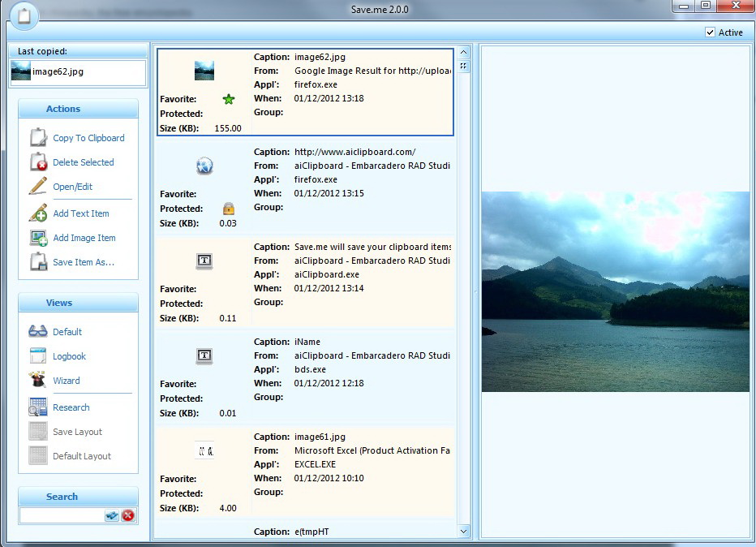Screen dimensions: 756x547
Task: Click the Open/Edit pencil icon
Action: coord(38,187)
